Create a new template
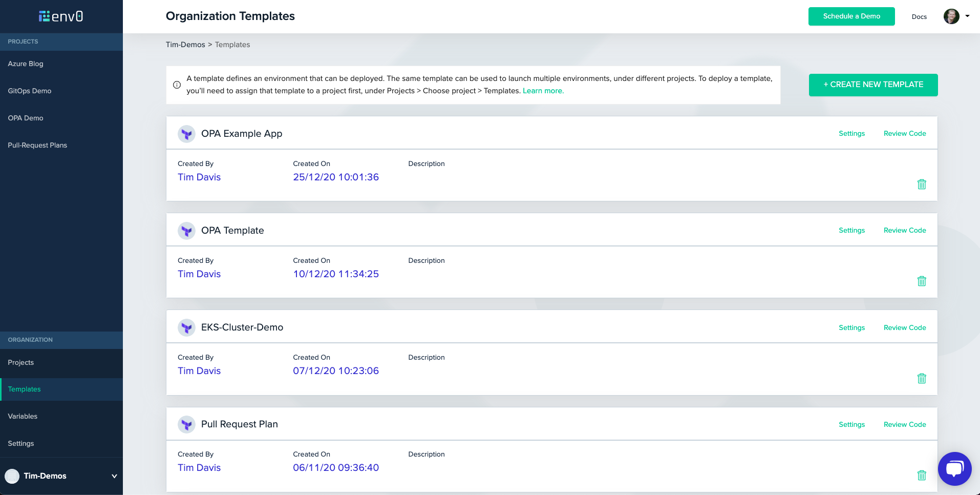This screenshot has width=980, height=495. 874,85
